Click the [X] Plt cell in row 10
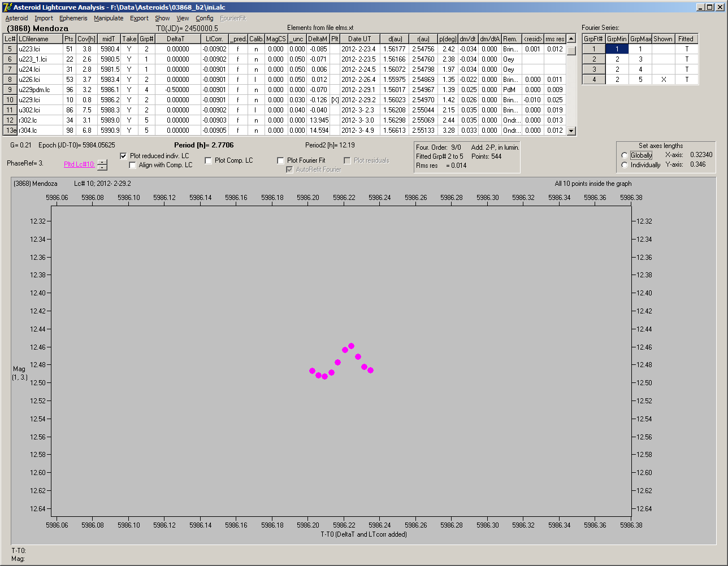Image resolution: width=728 pixels, height=566 pixels. [x=335, y=100]
